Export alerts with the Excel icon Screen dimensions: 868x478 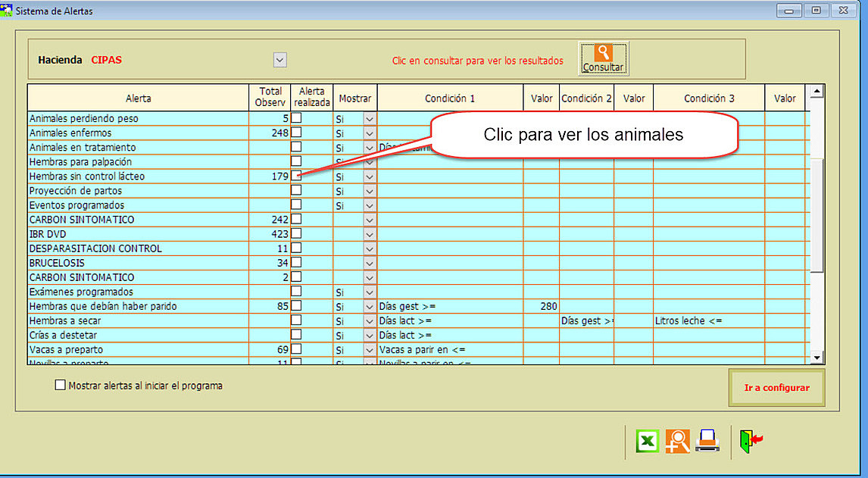point(647,442)
